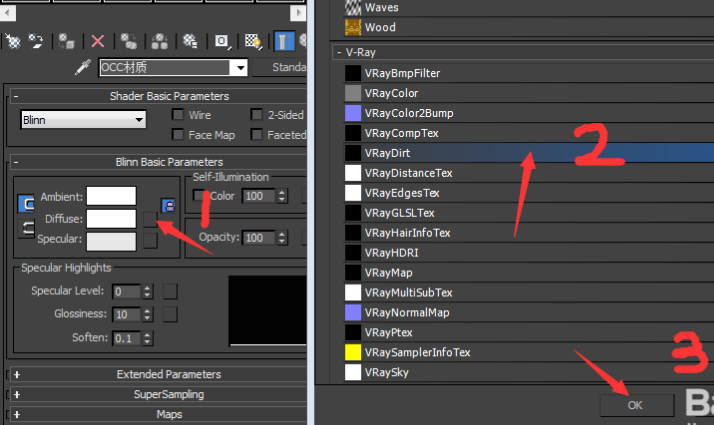Select VRayCompTex in the map list
Image resolution: width=714 pixels, height=425 pixels.
point(528,133)
